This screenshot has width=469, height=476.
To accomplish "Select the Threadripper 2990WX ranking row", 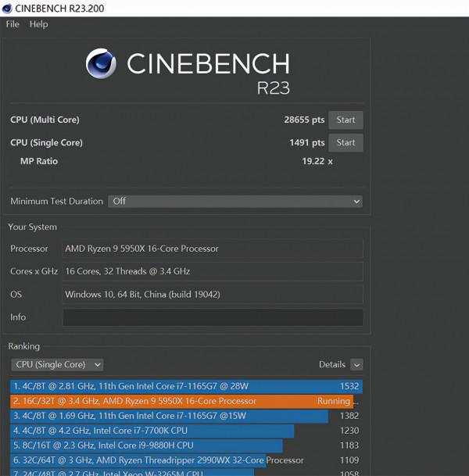I will tap(186, 460).
